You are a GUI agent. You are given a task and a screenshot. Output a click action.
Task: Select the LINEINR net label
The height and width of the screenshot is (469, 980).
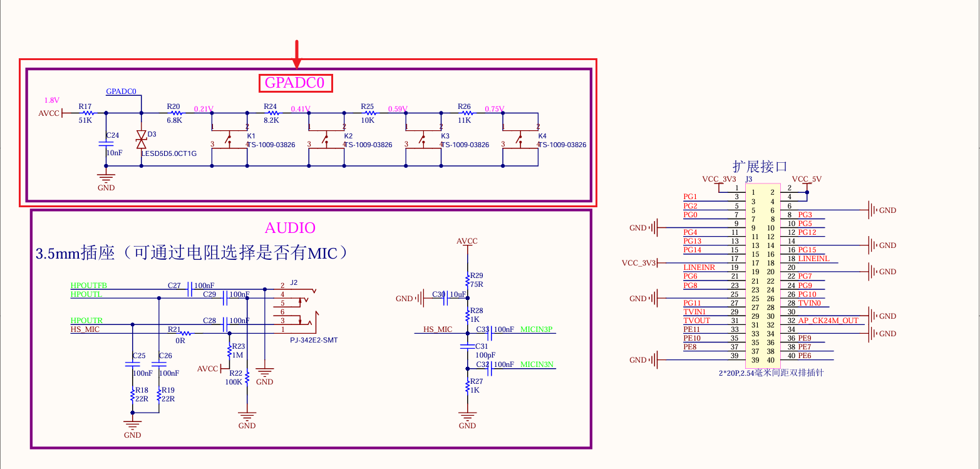[699, 267]
